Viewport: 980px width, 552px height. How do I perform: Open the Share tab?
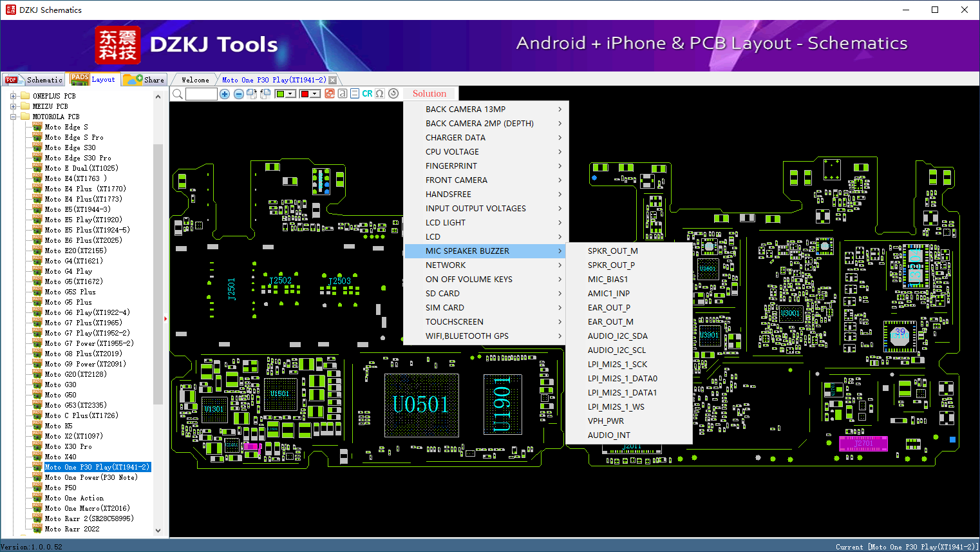(144, 80)
